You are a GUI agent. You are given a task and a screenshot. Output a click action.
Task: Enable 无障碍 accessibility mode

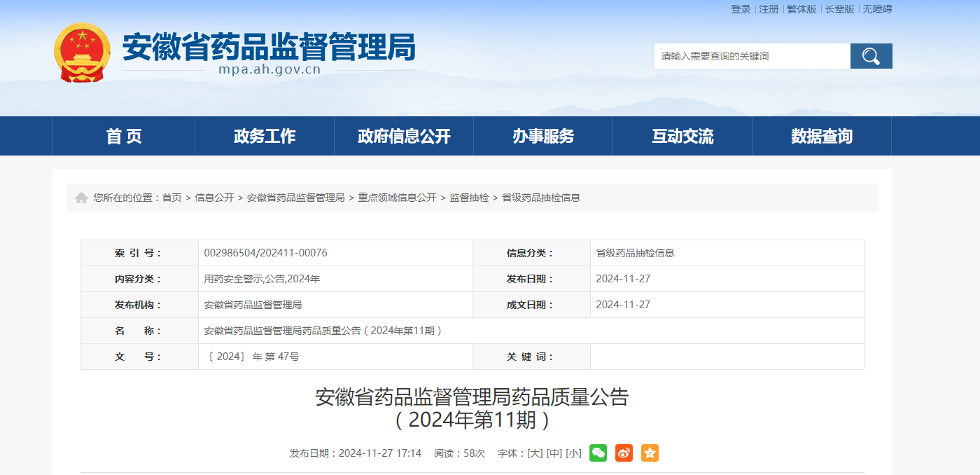(x=877, y=9)
